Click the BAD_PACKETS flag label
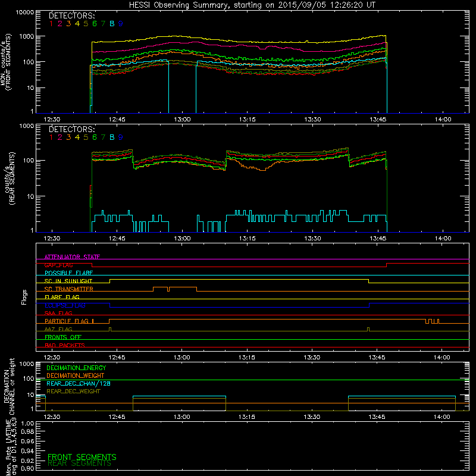This screenshot has width=476, height=476. tap(65, 345)
